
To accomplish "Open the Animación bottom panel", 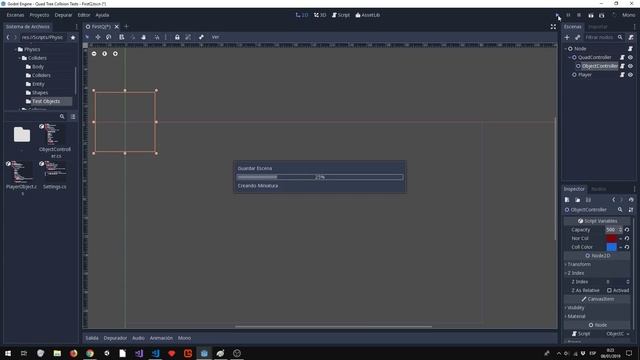I will pyautogui.click(x=161, y=338).
